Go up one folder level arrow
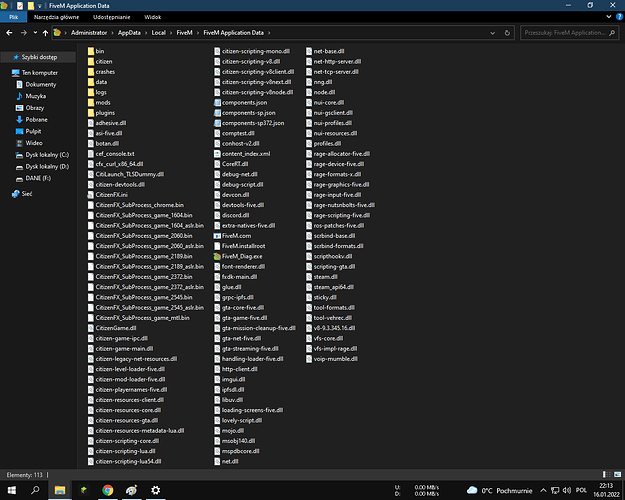Screen dimensions: 625x500 coord(45,33)
